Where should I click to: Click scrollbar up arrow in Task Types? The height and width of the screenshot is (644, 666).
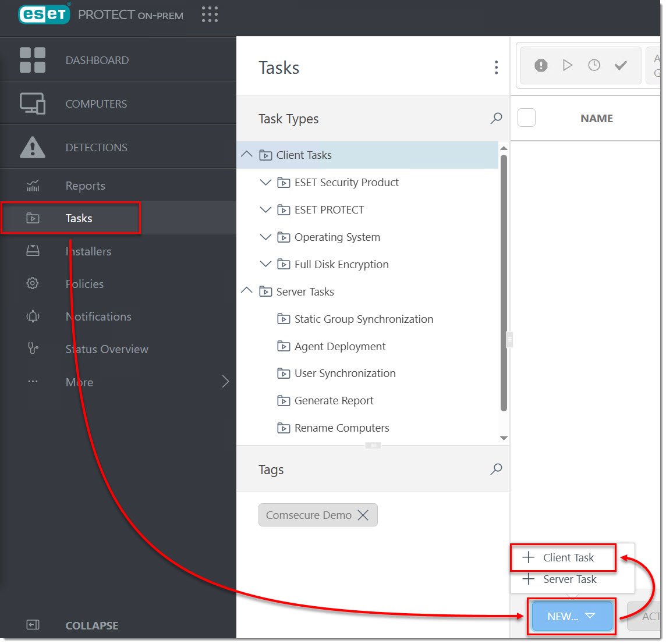pos(504,148)
